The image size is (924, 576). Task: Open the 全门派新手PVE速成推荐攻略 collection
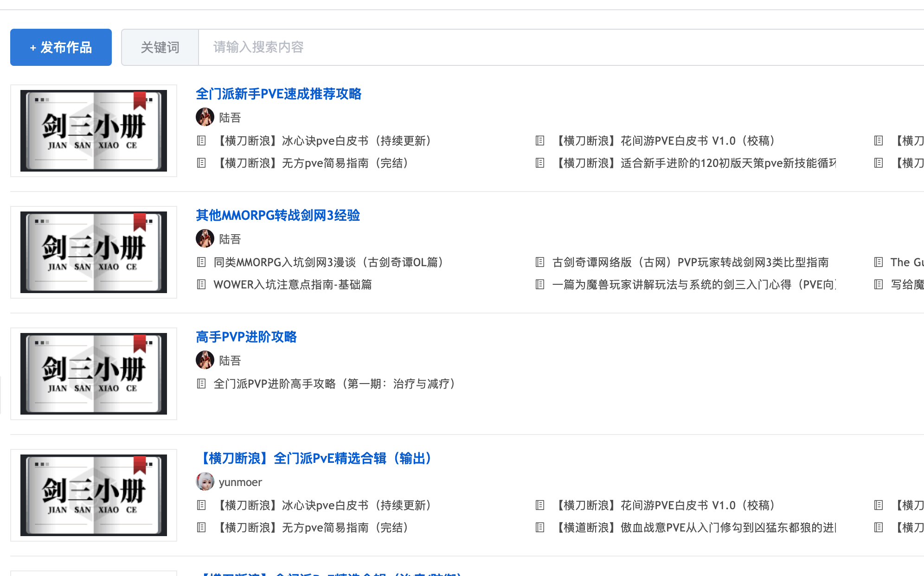point(279,94)
